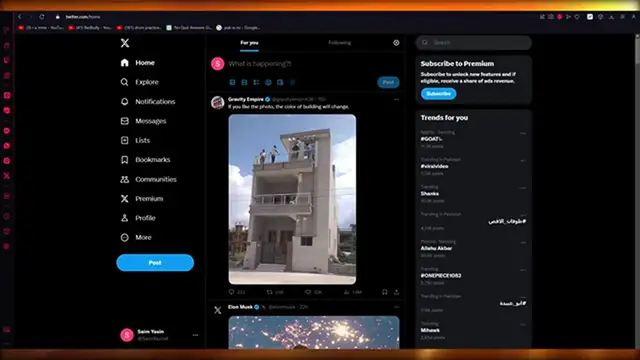
Task: Open options for the #viralvideo trend
Action: click(x=523, y=160)
